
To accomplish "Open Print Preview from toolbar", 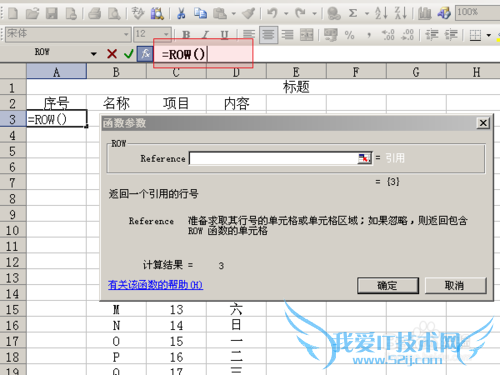I will [114, 14].
